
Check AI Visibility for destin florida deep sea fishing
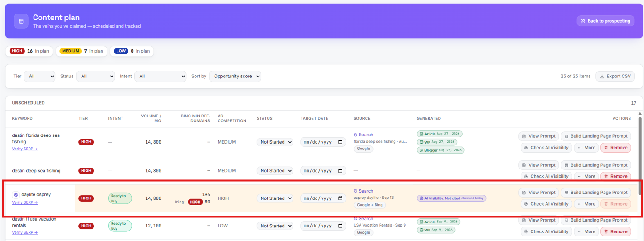coord(546,148)
